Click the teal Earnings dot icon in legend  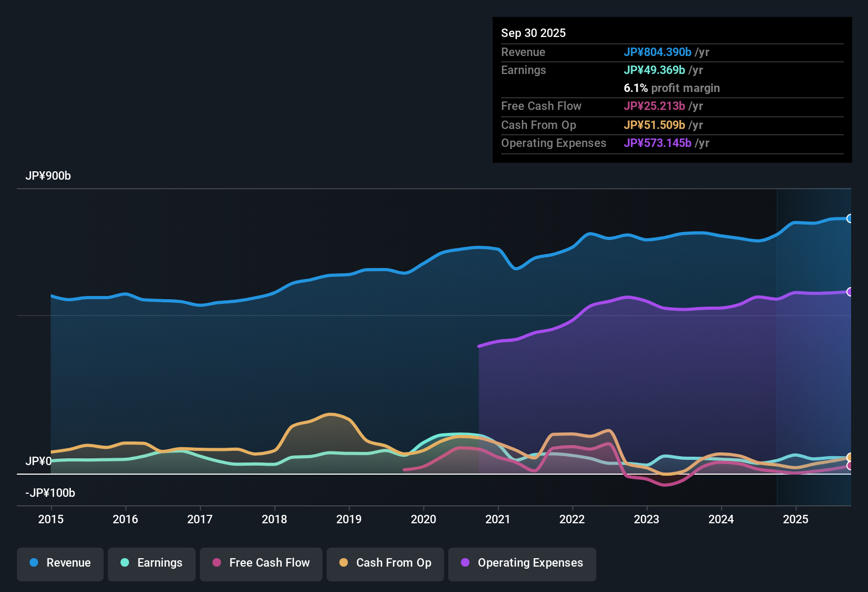(x=125, y=563)
